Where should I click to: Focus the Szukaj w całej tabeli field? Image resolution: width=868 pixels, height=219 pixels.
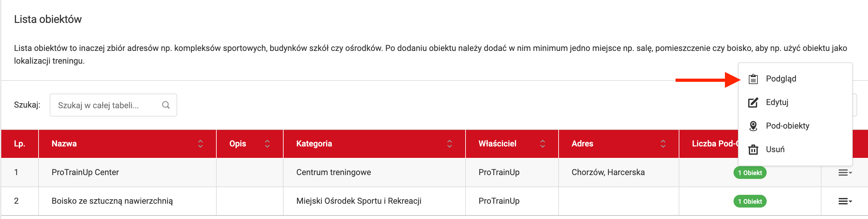point(108,105)
